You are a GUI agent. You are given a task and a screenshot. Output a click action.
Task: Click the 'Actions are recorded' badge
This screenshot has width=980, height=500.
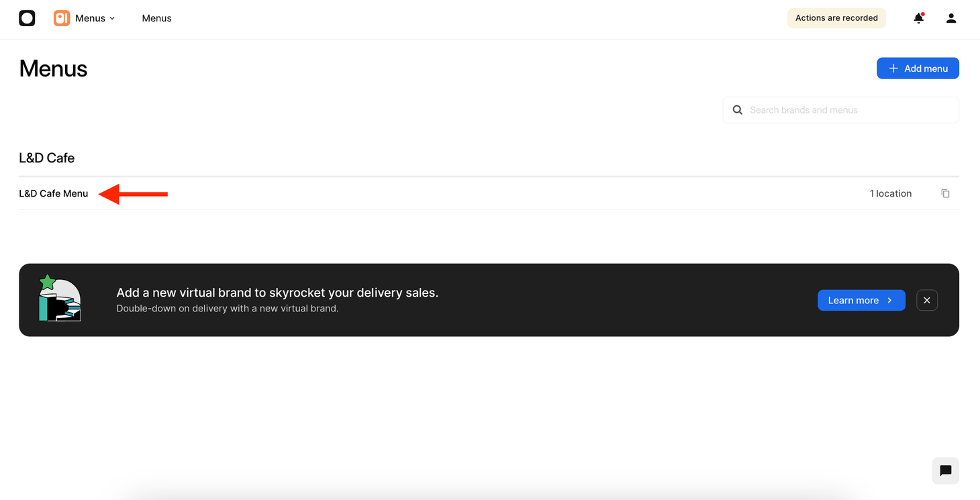pyautogui.click(x=836, y=18)
